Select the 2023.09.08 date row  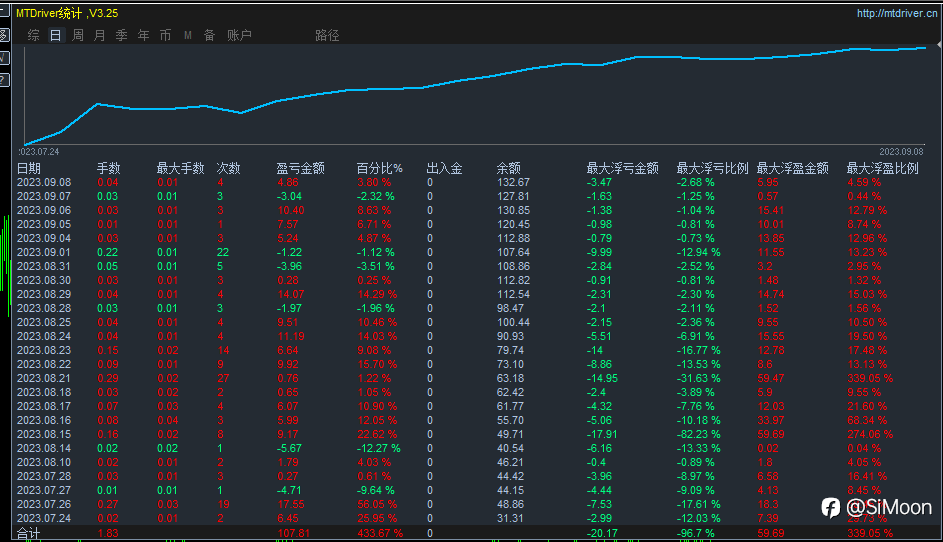coord(44,182)
